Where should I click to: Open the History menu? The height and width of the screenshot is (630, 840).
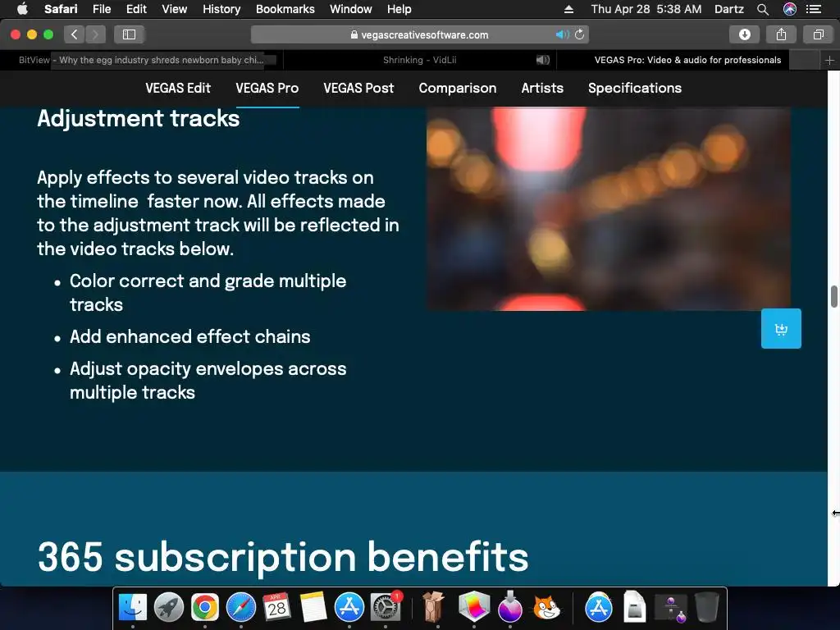tap(221, 9)
